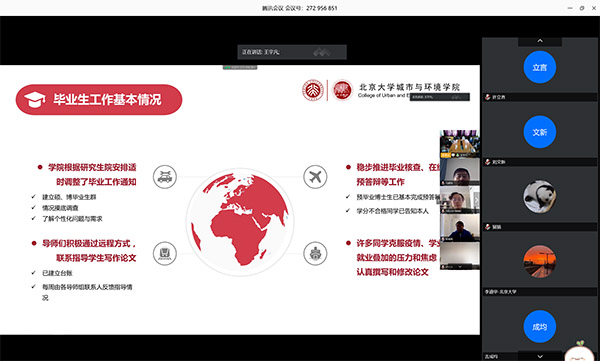Collapse participant list with top up-chevron

pos(540,41)
